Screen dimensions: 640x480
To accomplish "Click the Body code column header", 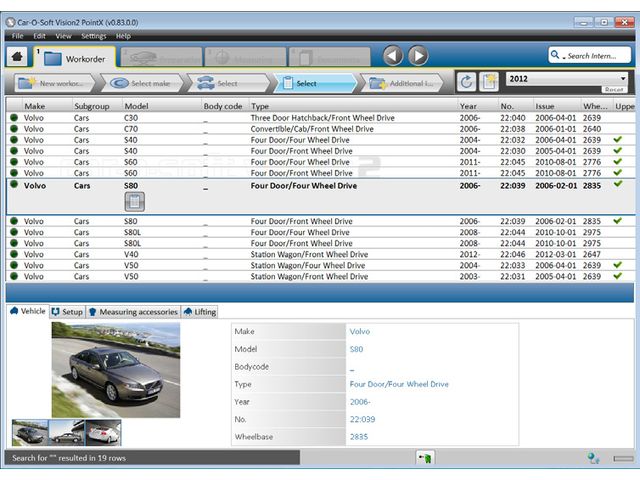I will coord(223,106).
